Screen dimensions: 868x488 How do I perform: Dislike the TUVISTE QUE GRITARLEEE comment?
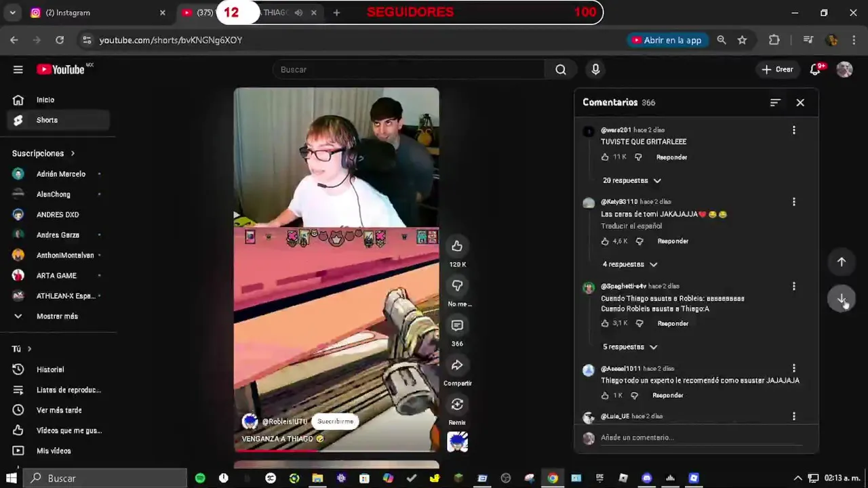click(638, 157)
